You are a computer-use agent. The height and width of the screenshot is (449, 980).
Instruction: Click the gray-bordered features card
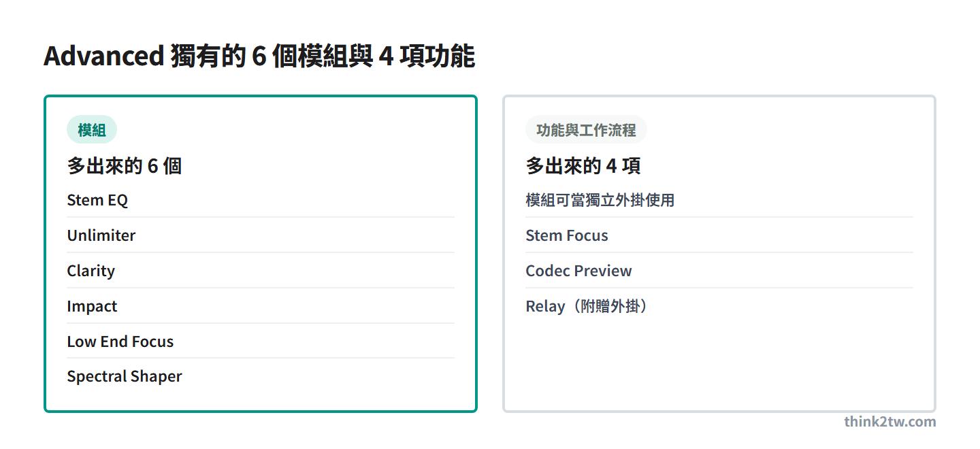[719, 254]
